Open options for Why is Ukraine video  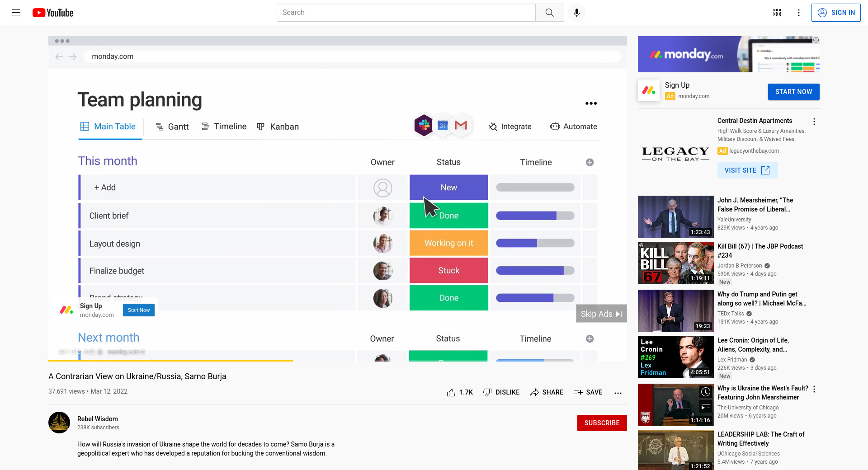click(x=814, y=389)
